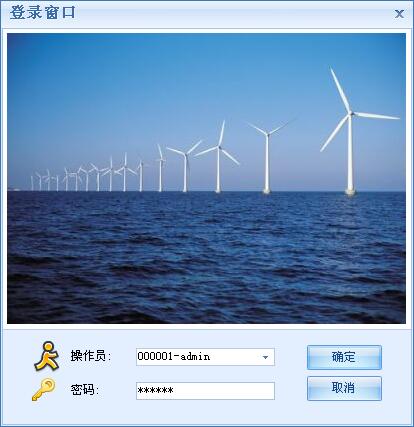Close the login window with X

[x=399, y=14]
